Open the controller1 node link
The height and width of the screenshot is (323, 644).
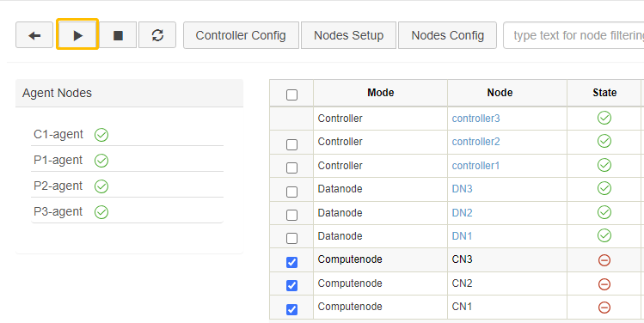tap(475, 166)
